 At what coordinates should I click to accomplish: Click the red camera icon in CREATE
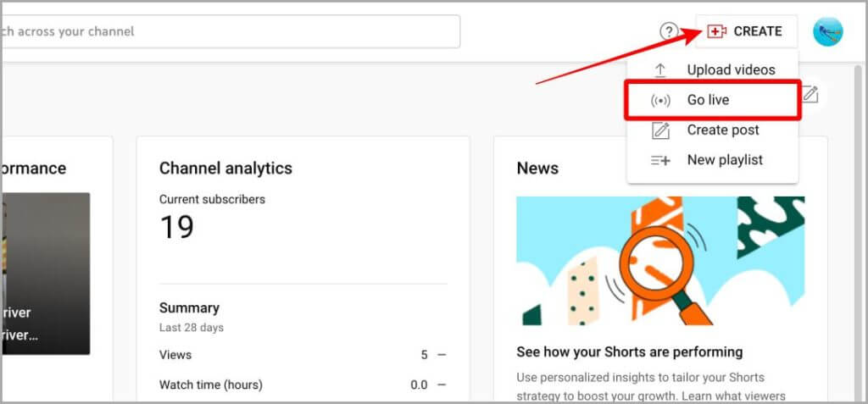716,31
